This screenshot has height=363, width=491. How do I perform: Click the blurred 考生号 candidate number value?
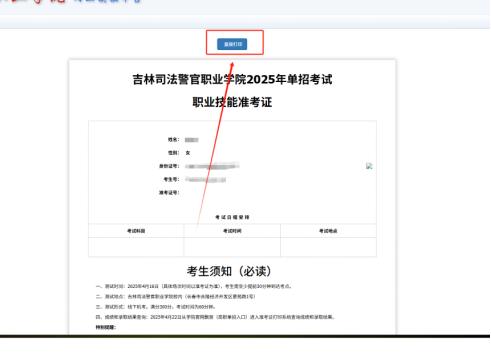(x=206, y=180)
